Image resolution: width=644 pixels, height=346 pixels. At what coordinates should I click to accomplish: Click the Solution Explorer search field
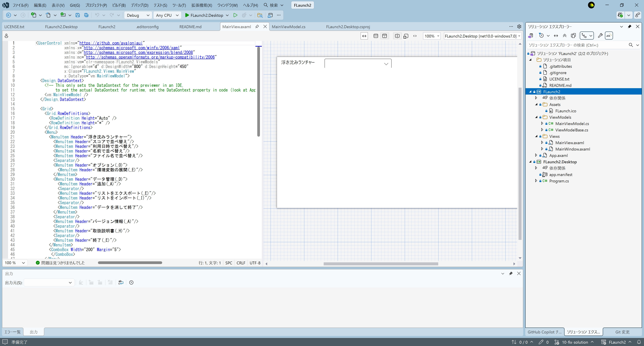tap(577, 45)
